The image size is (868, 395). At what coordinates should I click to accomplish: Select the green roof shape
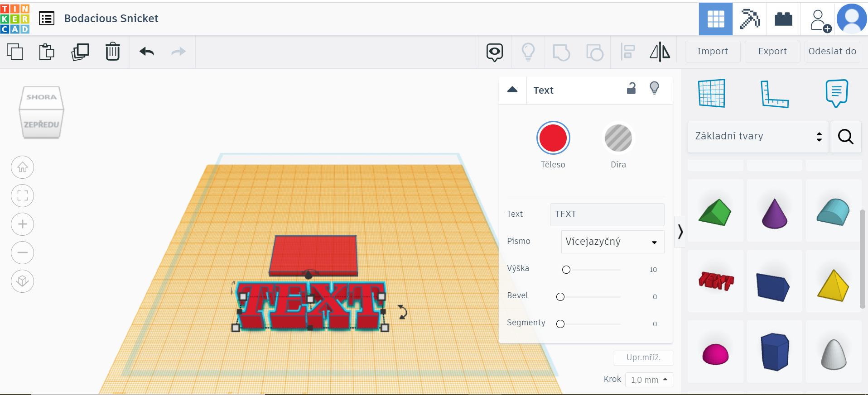click(x=715, y=211)
